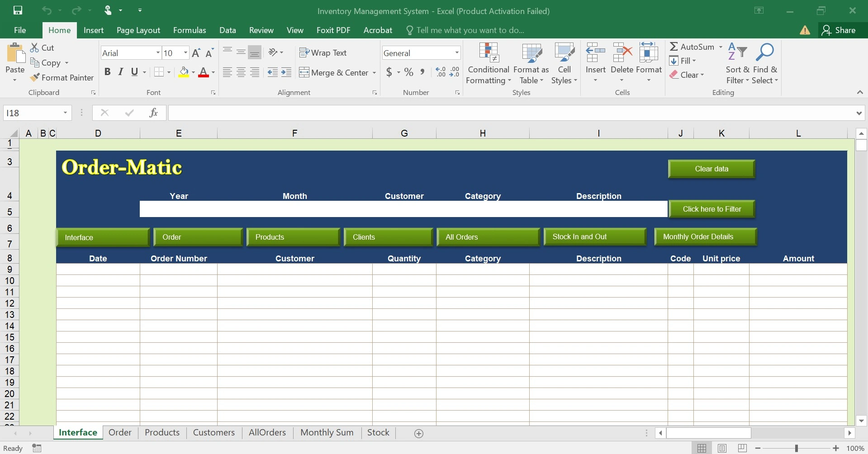
Task: Increase font size with the larger A icon
Action: point(196,53)
